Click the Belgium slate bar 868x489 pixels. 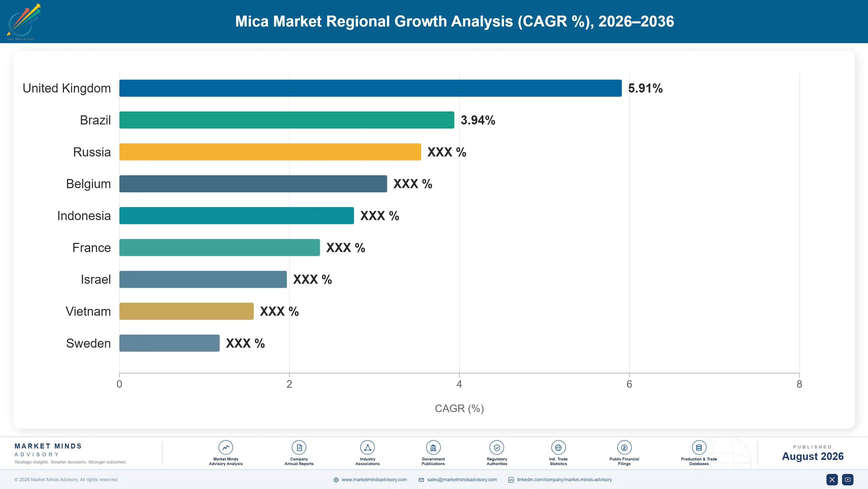(253, 184)
